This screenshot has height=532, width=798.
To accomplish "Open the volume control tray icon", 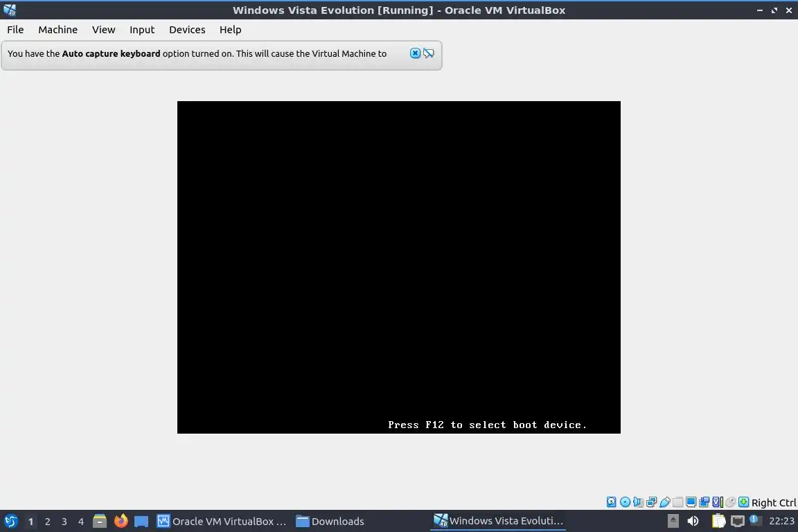I will [693, 521].
